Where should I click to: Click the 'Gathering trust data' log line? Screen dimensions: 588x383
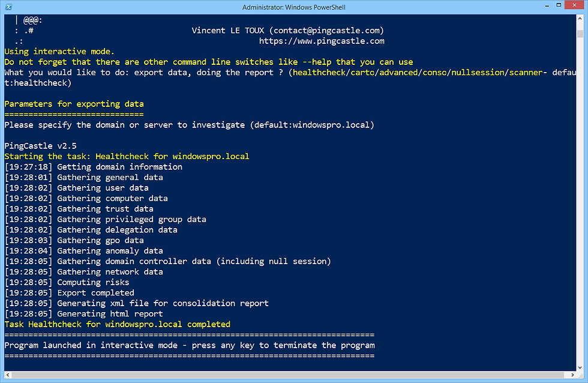[79, 209]
